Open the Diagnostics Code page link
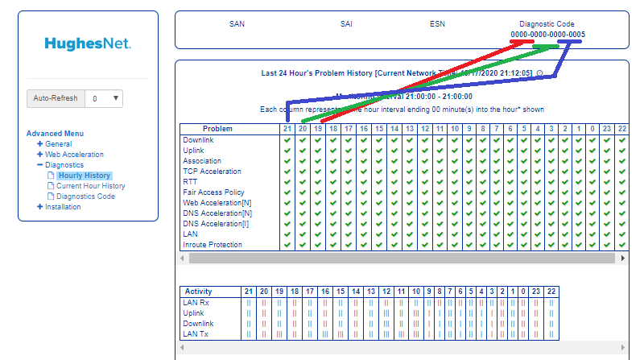 click(x=85, y=197)
